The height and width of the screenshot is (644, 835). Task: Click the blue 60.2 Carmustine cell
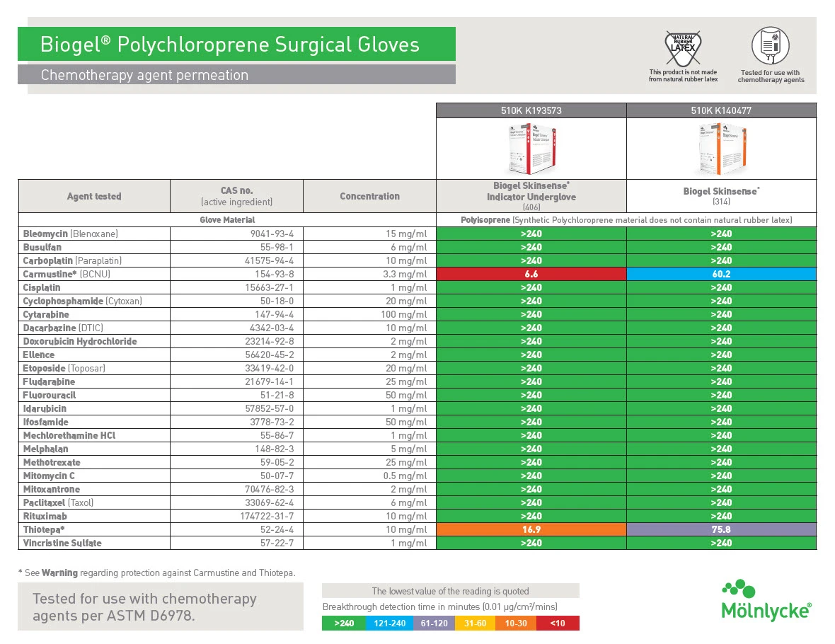(x=722, y=274)
